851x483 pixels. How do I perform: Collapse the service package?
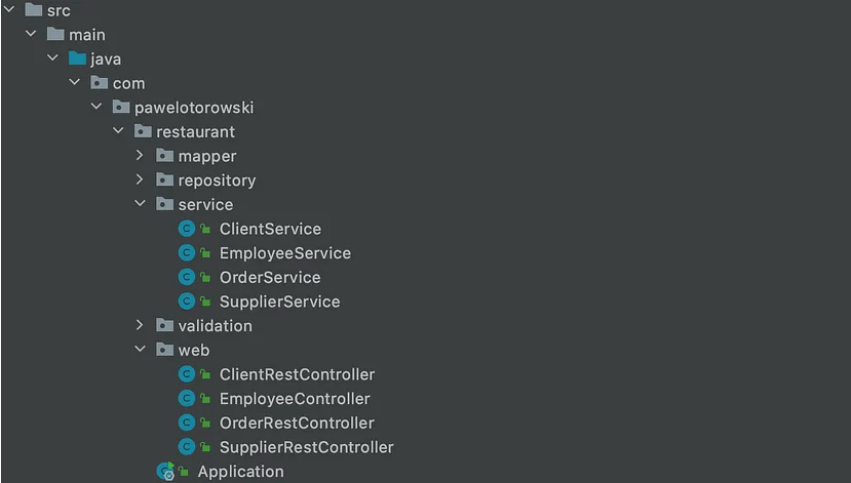point(141,205)
